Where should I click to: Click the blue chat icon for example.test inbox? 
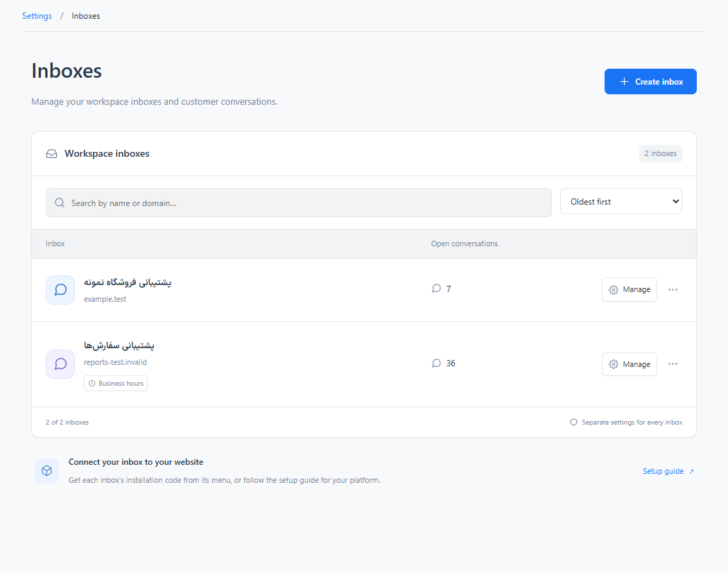pyautogui.click(x=60, y=290)
